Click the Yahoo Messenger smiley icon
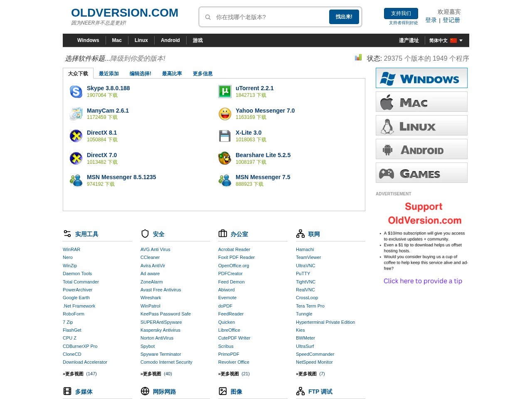This screenshot has height=399, width=532. 225,113
